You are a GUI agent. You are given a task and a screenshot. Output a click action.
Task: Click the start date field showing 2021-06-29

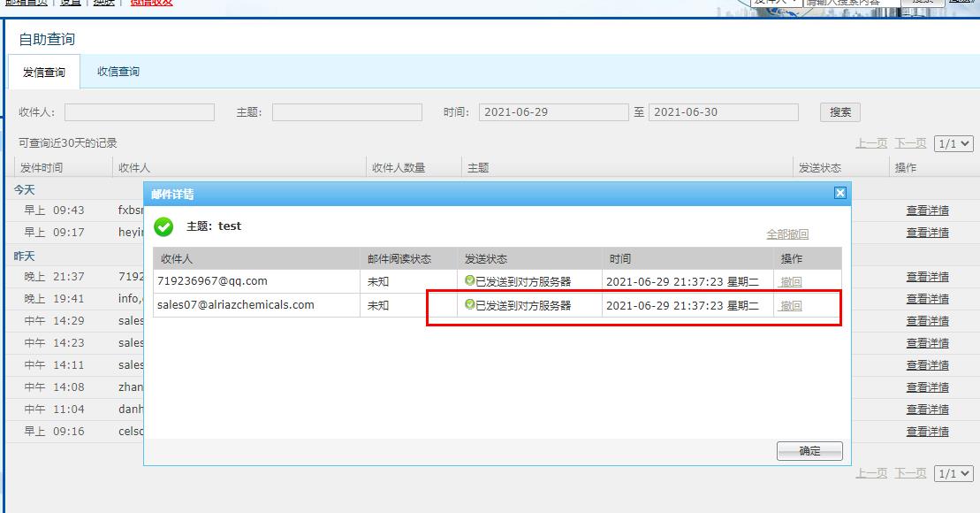click(x=552, y=111)
